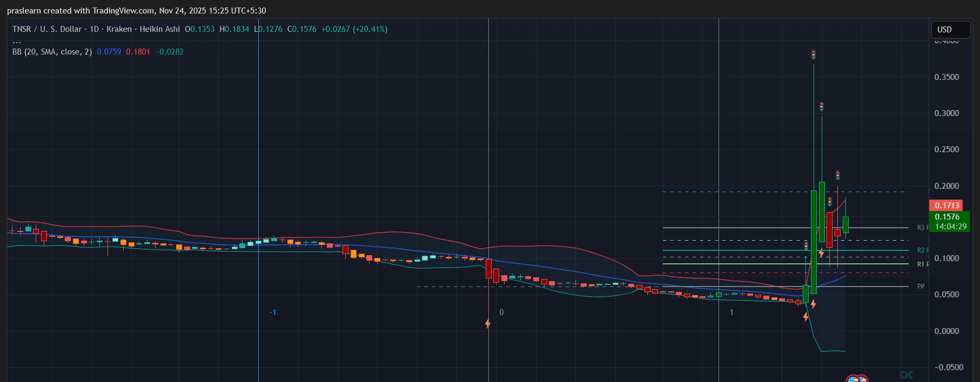
Task: Click the close value C0.1576 in the legend
Action: [302, 29]
